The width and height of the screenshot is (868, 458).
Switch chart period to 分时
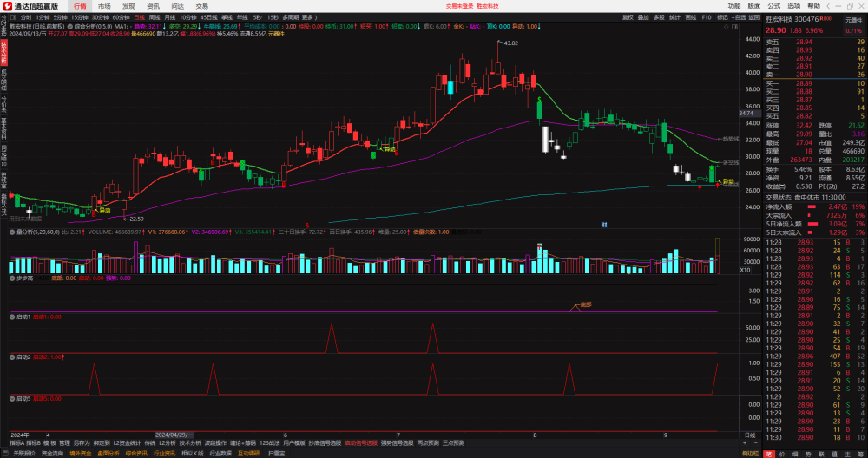26,17
